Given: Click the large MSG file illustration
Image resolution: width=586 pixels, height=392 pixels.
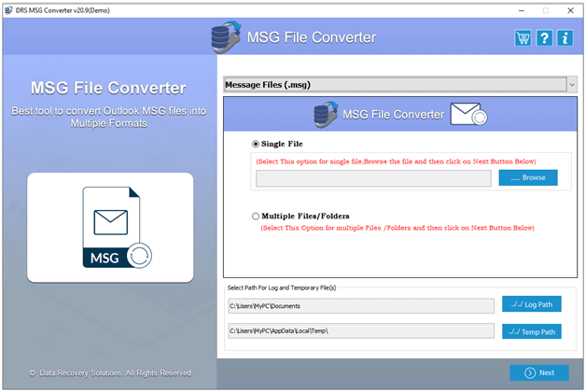Looking at the screenshot, I should tap(117, 227).
